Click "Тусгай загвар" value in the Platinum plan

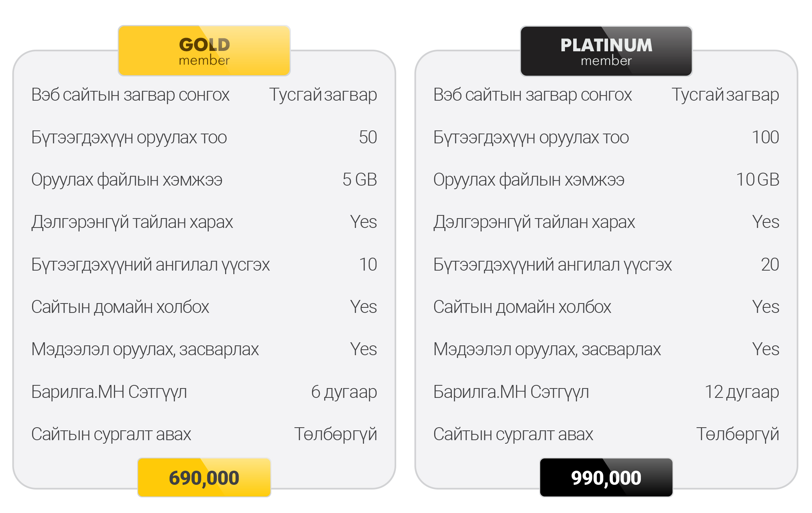(725, 95)
